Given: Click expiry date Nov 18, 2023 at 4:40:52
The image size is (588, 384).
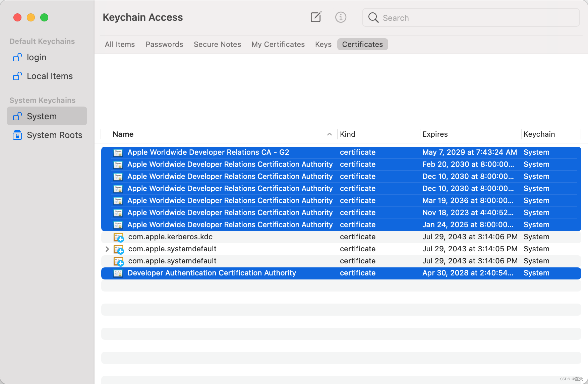Looking at the screenshot, I should pyautogui.click(x=468, y=212).
